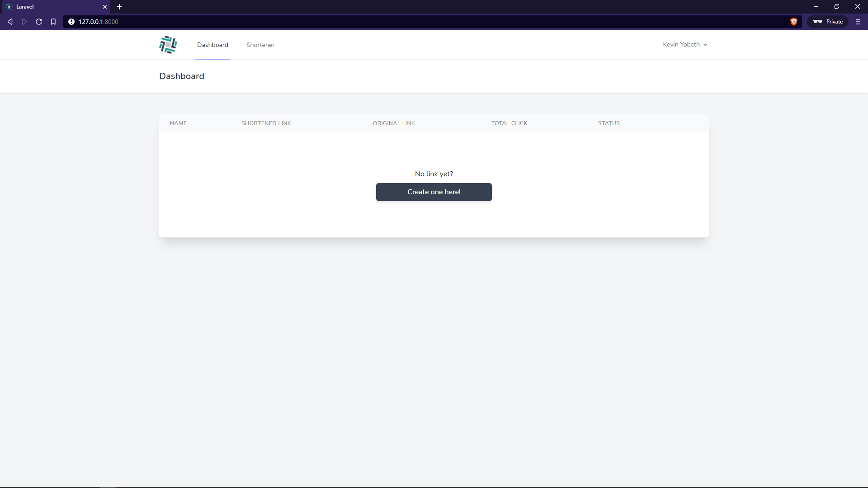Viewport: 868px width, 488px height.
Task: Switch to the Shortener nav tab
Action: (260, 45)
